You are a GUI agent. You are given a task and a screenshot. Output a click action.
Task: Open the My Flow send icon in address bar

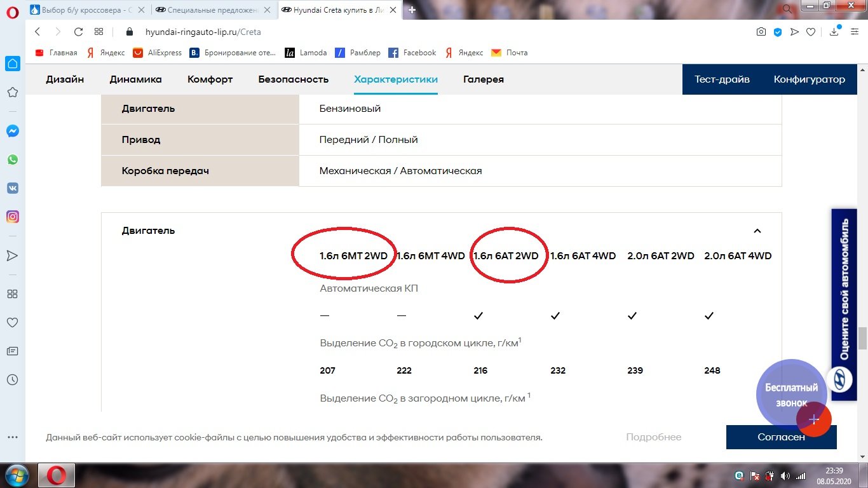pos(794,32)
